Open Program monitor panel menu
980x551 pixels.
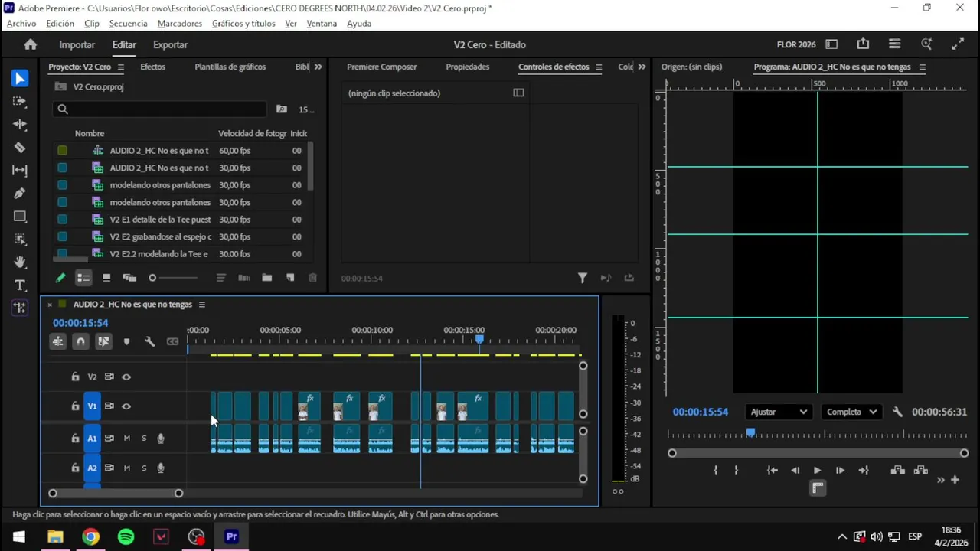923,67
